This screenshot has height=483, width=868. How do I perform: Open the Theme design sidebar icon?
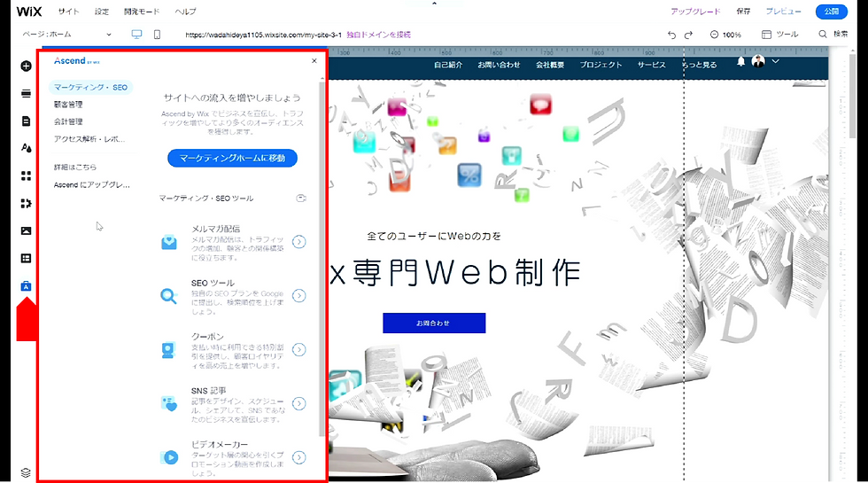(x=26, y=148)
